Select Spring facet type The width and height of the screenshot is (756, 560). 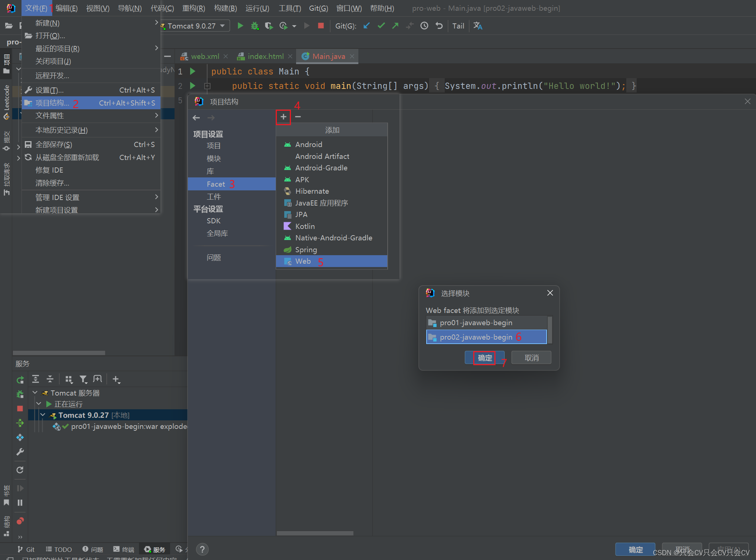(332, 250)
